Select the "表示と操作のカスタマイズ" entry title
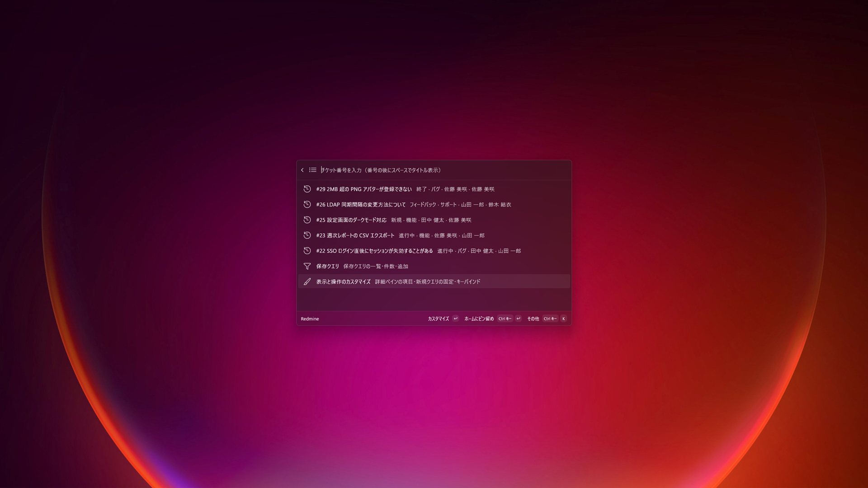 pyautogui.click(x=344, y=282)
